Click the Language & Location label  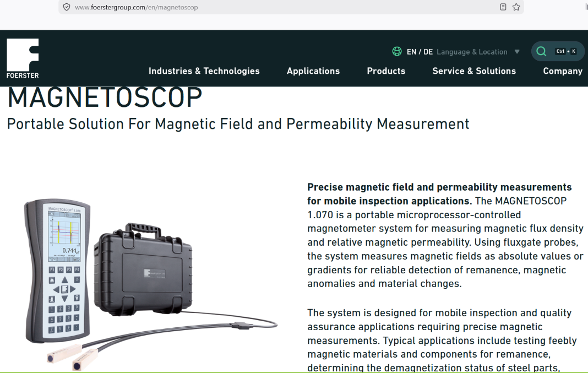pyautogui.click(x=472, y=52)
